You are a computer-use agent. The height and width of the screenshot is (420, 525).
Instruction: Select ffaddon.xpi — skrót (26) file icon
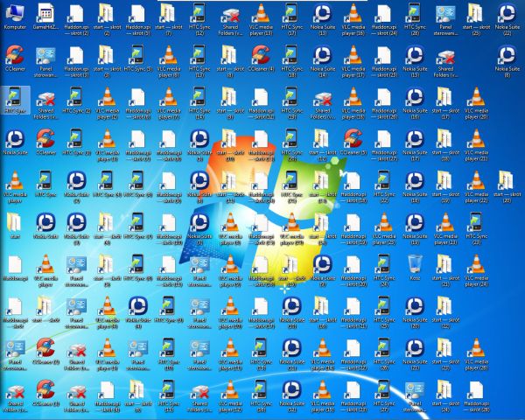pos(385,104)
